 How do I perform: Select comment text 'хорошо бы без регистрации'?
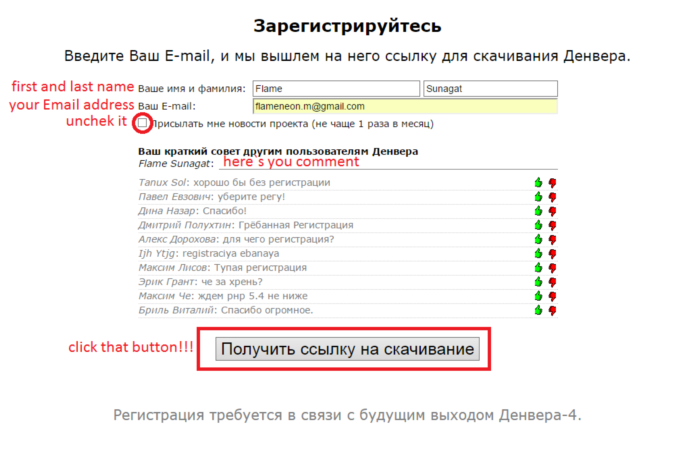click(262, 183)
